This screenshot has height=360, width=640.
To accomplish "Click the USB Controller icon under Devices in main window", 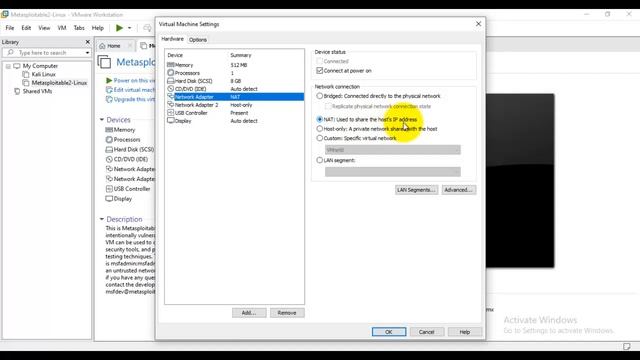I will tap(109, 189).
